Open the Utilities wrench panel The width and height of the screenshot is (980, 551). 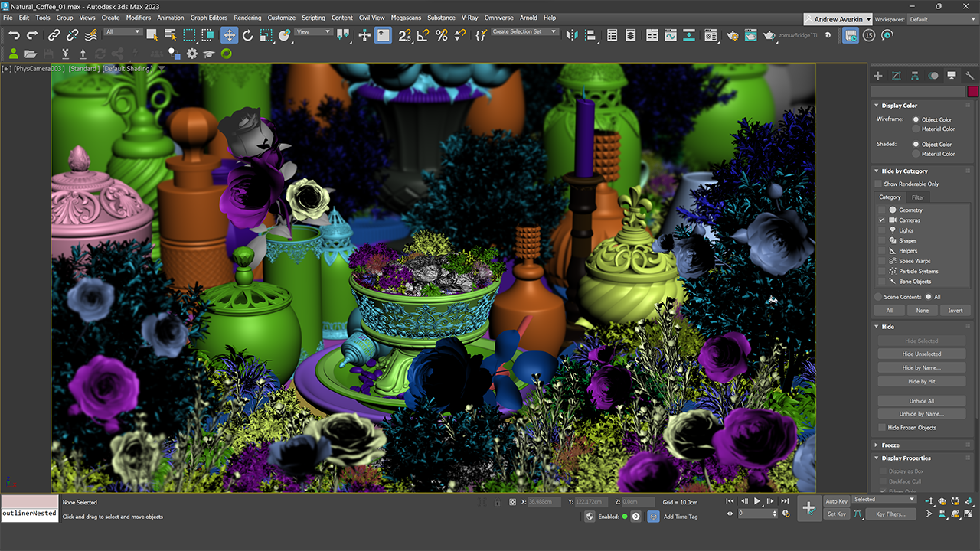pyautogui.click(x=969, y=76)
